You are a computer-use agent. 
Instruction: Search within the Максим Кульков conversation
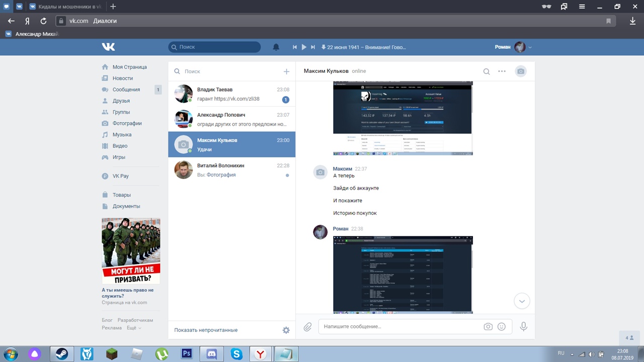point(487,71)
